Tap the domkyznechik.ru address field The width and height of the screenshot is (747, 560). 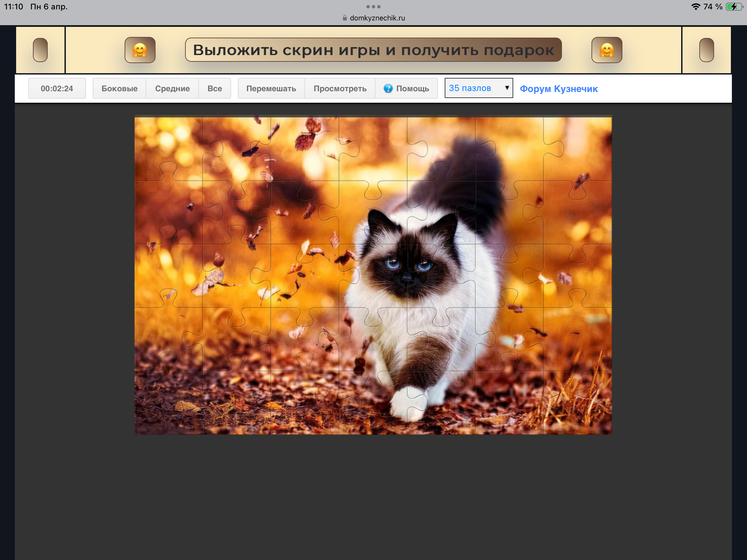tap(377, 18)
